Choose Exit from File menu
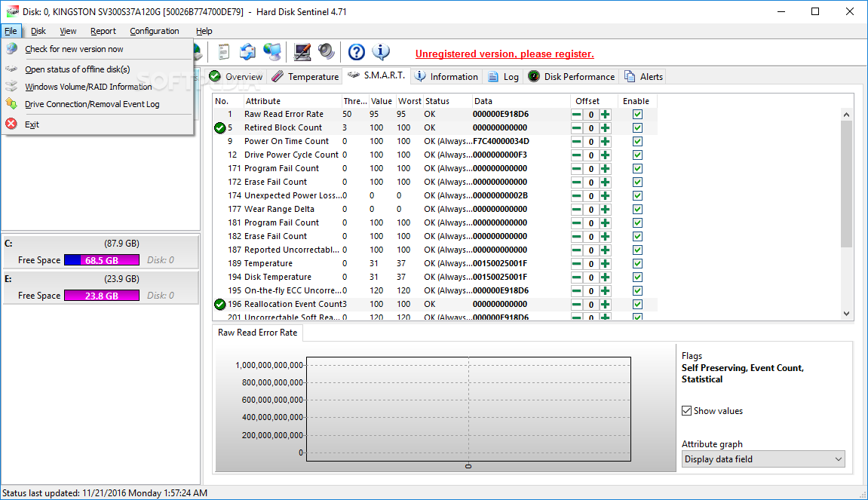Image resolution: width=868 pixels, height=500 pixels. point(98,124)
